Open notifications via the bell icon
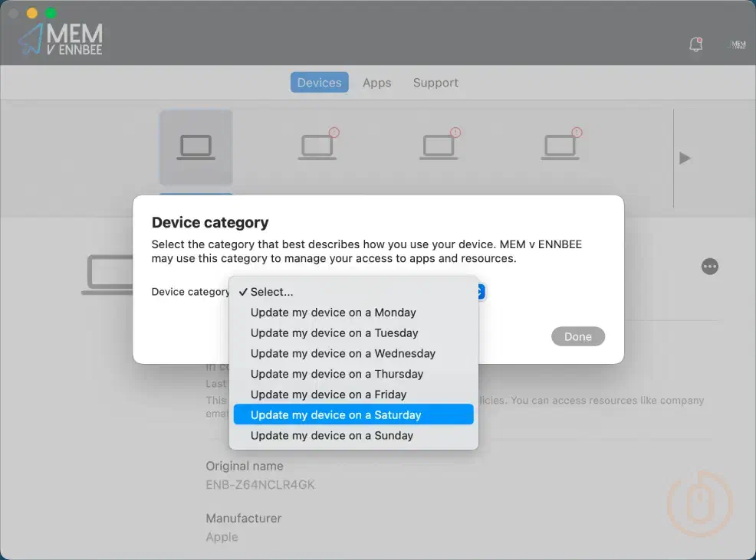Image resolution: width=756 pixels, height=560 pixels. [x=695, y=44]
